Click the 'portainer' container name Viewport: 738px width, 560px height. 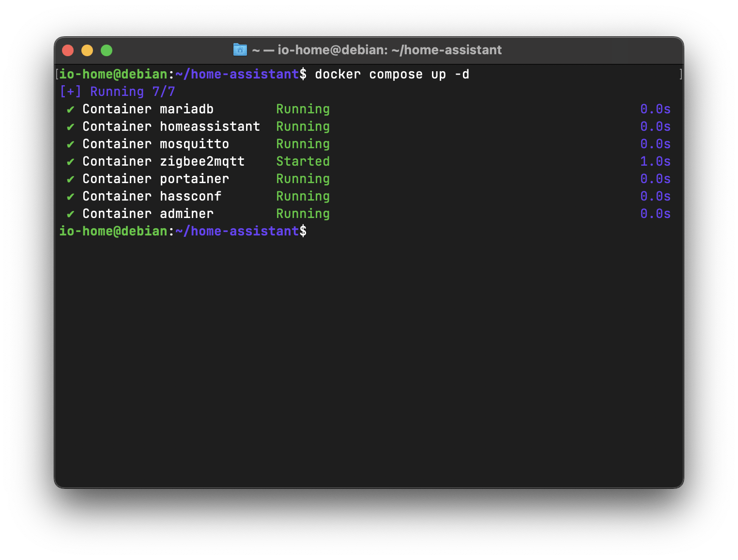pyautogui.click(x=194, y=179)
